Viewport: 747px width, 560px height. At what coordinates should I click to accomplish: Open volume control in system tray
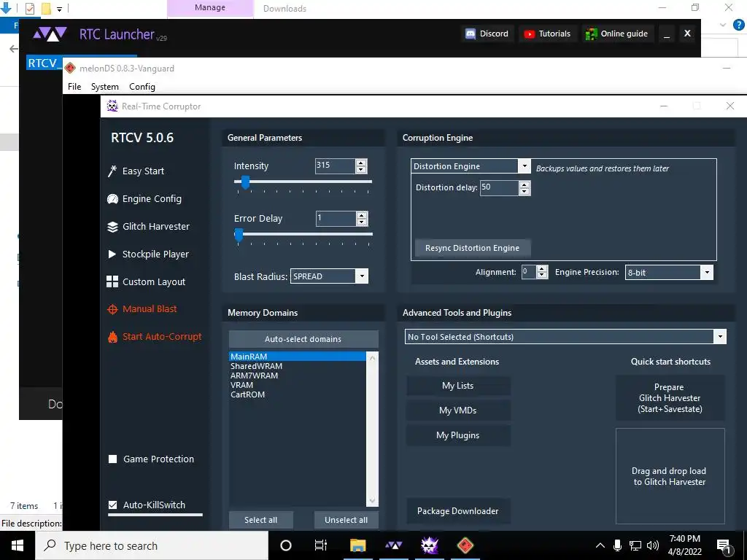click(653, 545)
